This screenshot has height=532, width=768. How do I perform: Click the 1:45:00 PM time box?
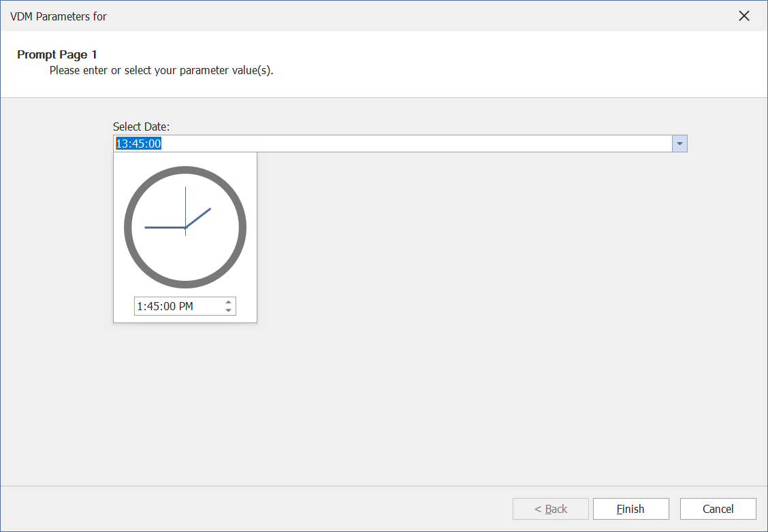[185, 306]
